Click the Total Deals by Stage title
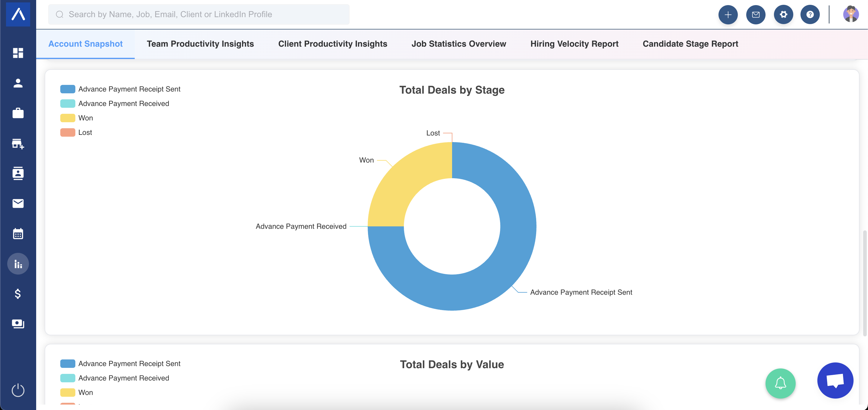This screenshot has height=410, width=868. pos(452,90)
